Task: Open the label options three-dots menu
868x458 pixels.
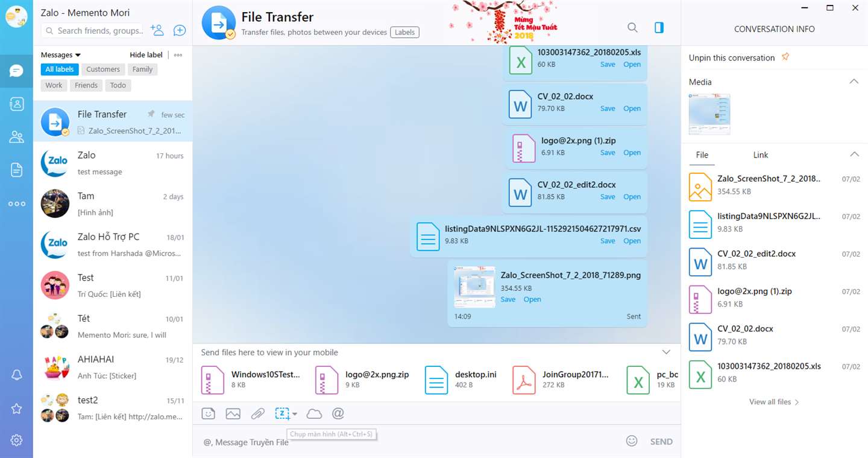Action: coord(178,55)
